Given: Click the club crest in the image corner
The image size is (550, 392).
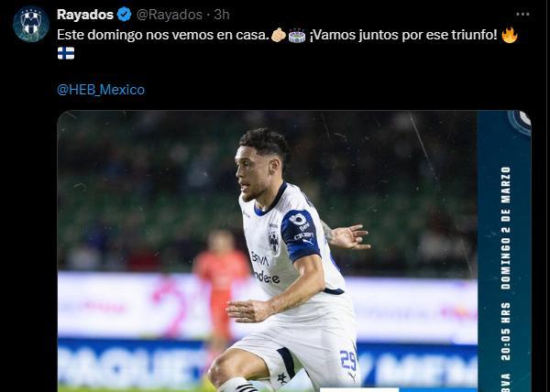Looking at the screenshot, I should (x=520, y=122).
